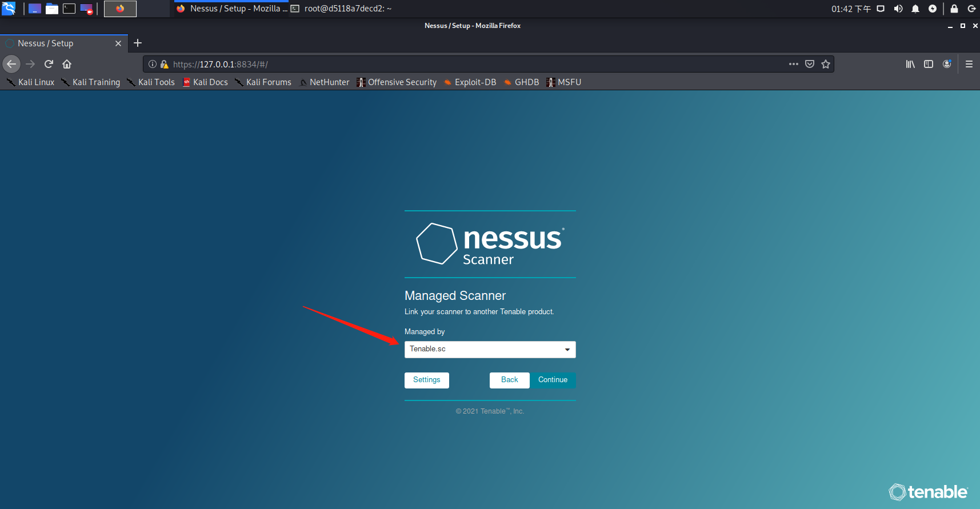Open the Kali Docs bookmark
This screenshot has width=980, height=509.
(x=205, y=82)
